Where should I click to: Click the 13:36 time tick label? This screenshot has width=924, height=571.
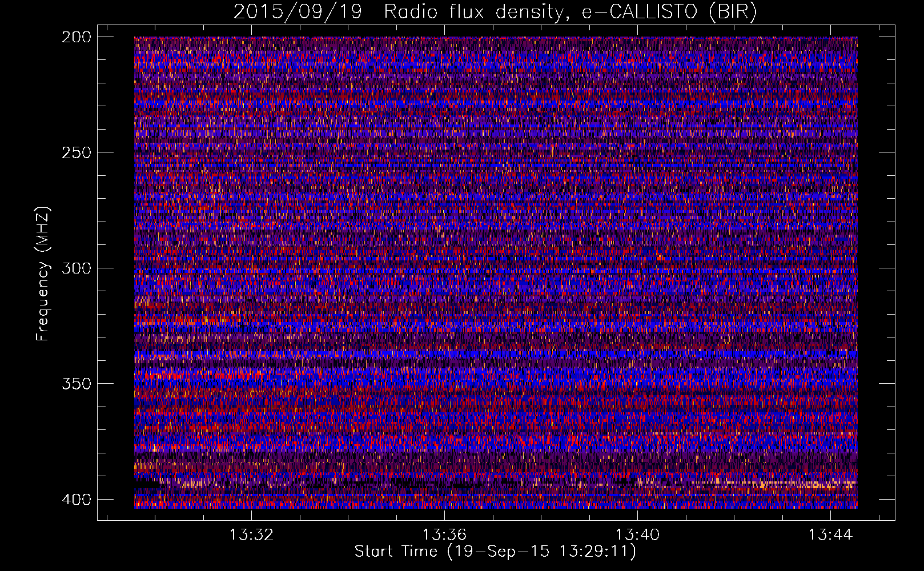[x=444, y=535]
